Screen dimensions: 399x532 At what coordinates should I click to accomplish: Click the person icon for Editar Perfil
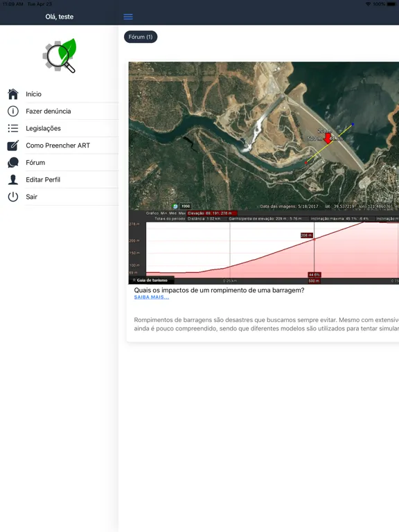[x=13, y=179]
